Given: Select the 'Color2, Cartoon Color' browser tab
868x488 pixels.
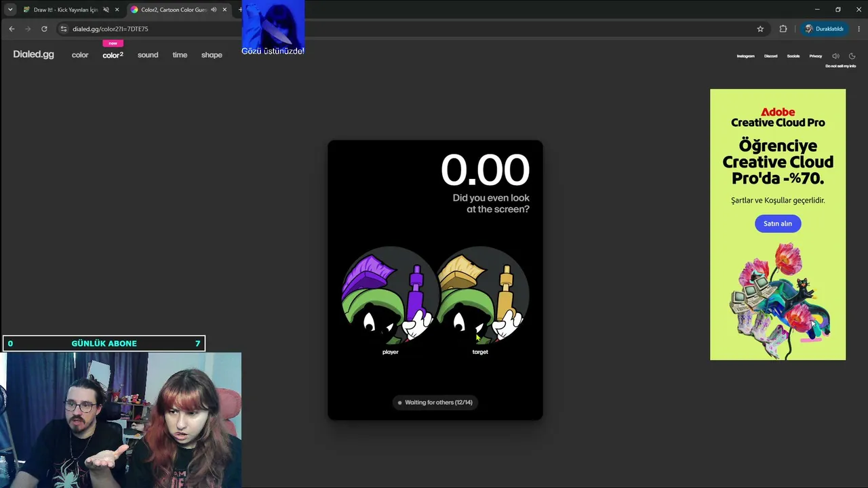Looking at the screenshot, I should click(173, 9).
